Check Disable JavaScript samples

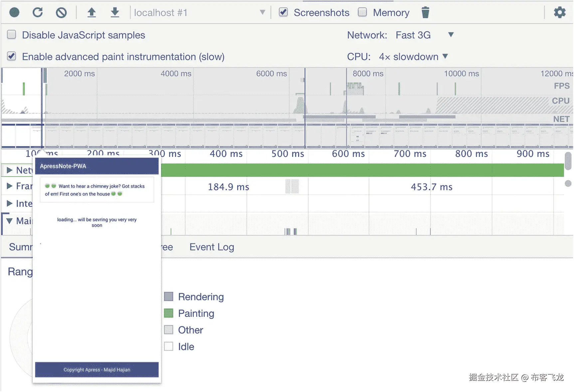coord(12,35)
